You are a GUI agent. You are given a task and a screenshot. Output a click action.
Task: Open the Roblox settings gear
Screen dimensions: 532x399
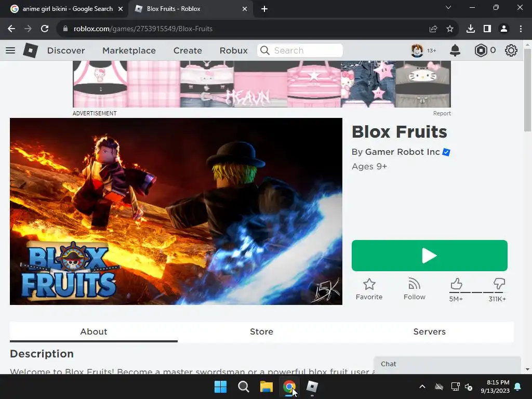[x=511, y=50]
